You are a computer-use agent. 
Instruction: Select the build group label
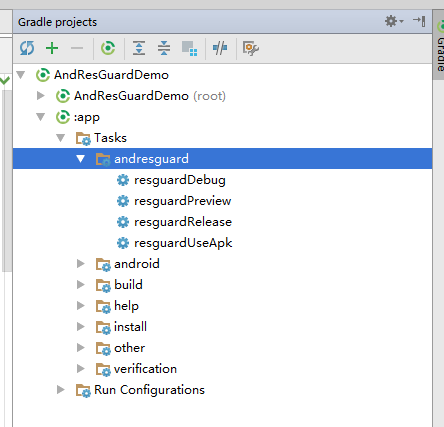click(128, 285)
